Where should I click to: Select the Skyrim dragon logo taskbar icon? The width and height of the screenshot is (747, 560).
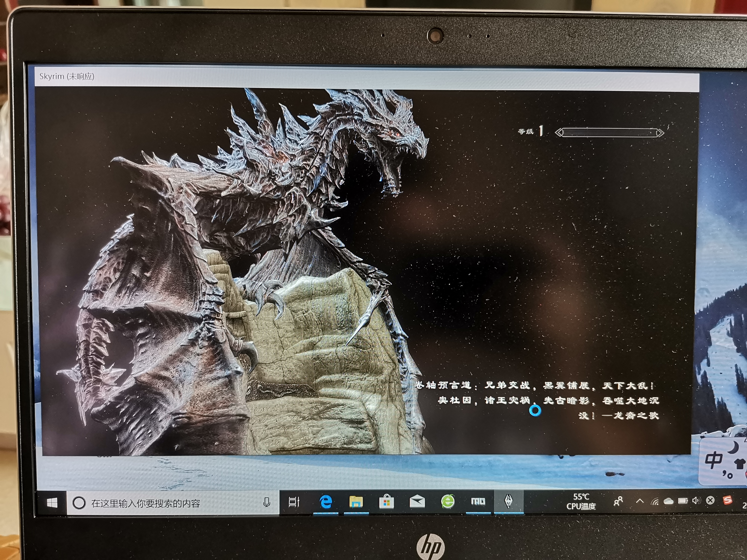click(509, 501)
